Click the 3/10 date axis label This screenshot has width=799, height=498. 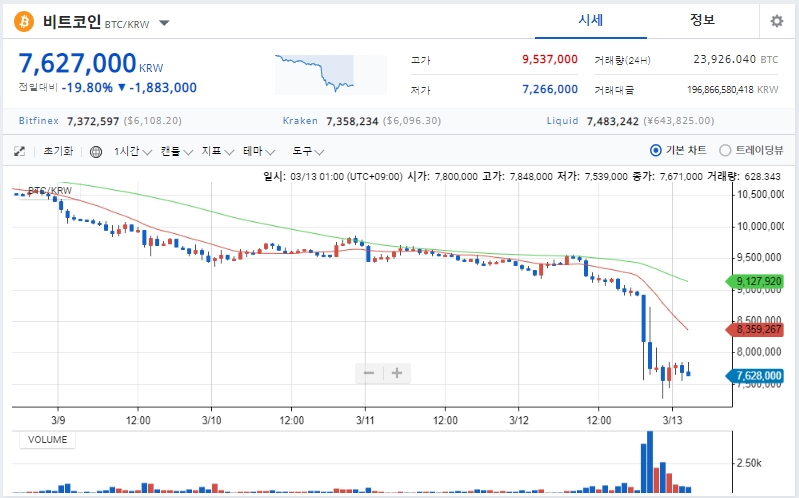coord(211,421)
